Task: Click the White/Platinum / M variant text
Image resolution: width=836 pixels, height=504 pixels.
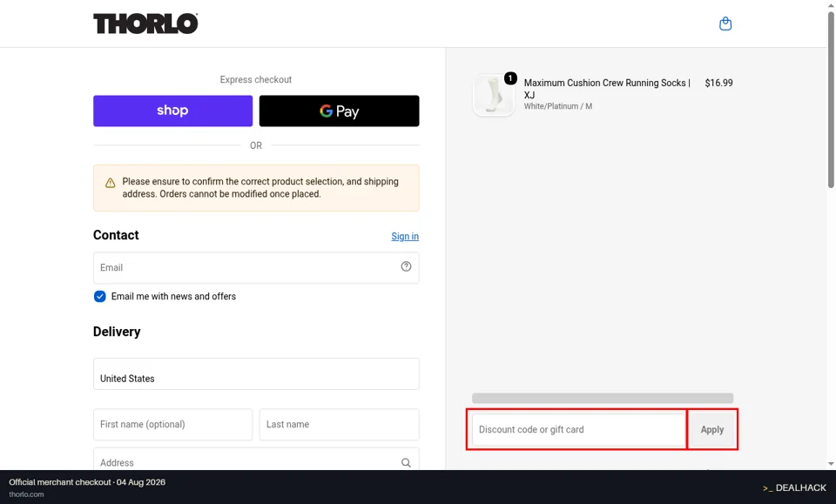Action: [x=557, y=106]
